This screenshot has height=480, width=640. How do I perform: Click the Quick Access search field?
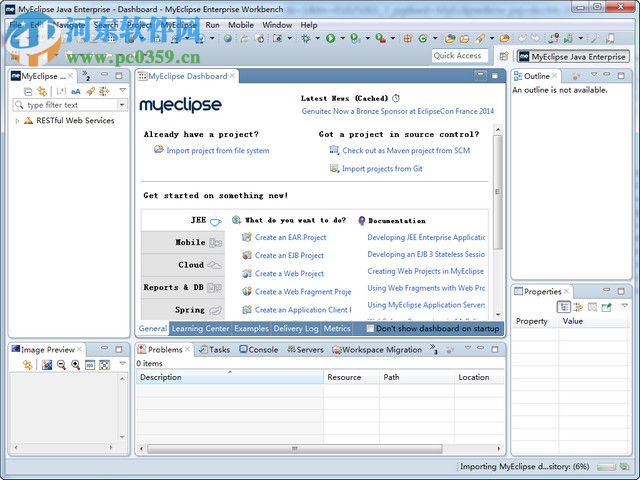point(458,56)
